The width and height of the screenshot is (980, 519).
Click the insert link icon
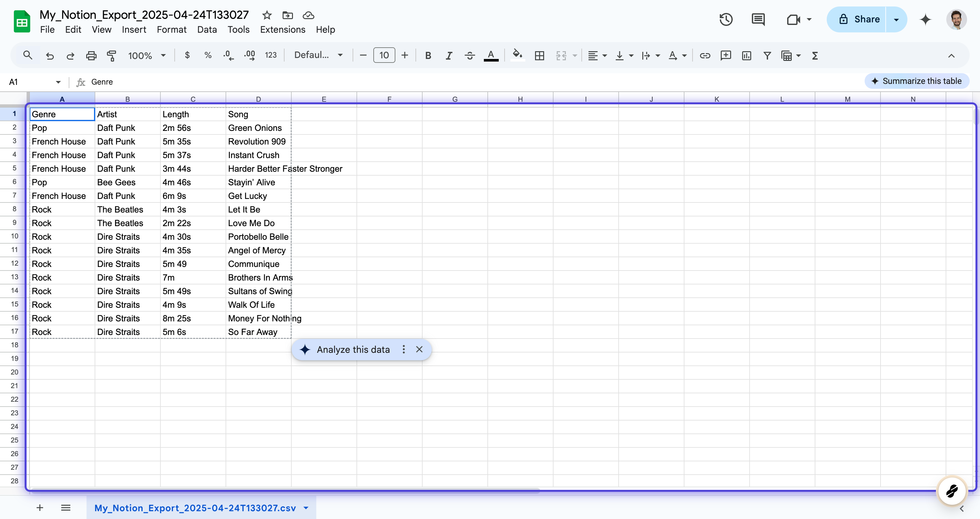pyautogui.click(x=705, y=55)
